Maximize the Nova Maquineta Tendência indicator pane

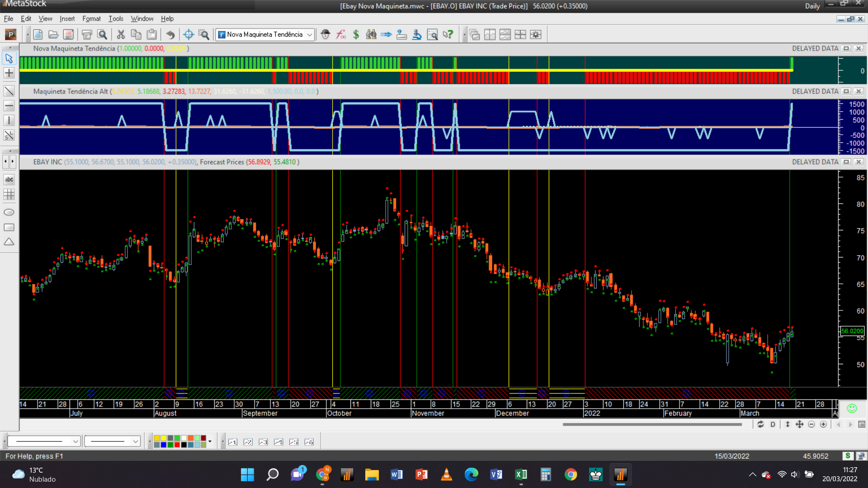pyautogui.click(x=846, y=48)
